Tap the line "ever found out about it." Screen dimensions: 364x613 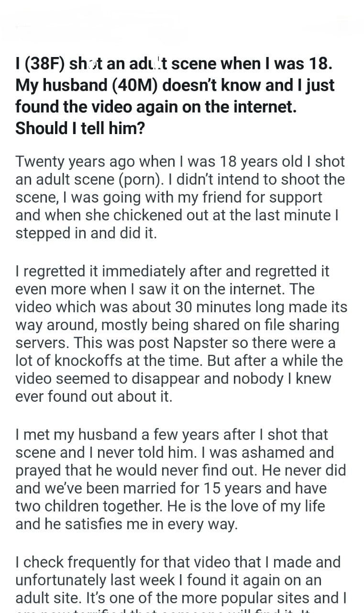coord(94,397)
